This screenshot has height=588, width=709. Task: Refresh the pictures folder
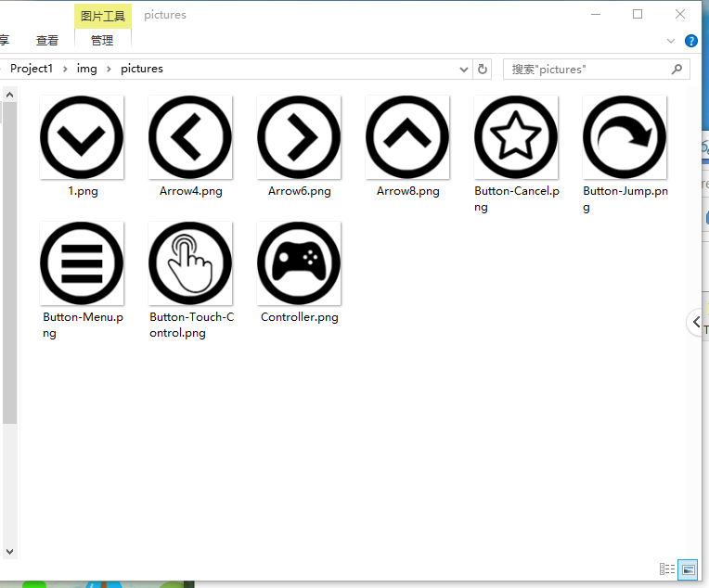click(x=483, y=70)
